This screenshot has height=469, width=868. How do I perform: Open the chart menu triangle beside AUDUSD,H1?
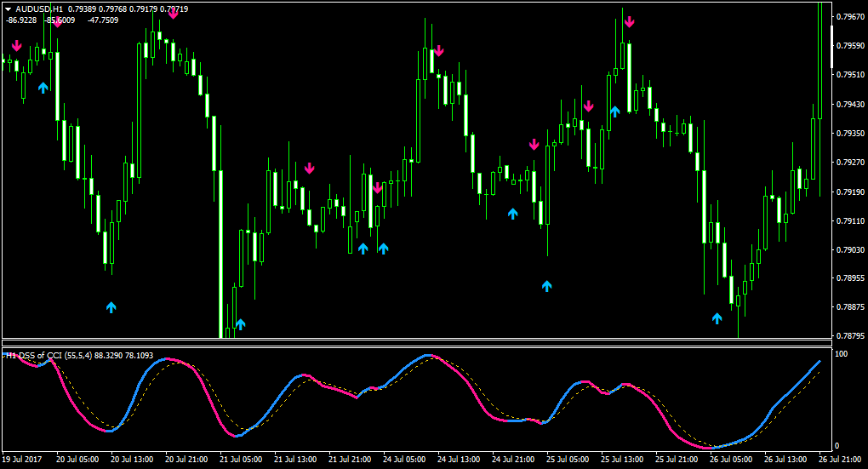(8, 9)
